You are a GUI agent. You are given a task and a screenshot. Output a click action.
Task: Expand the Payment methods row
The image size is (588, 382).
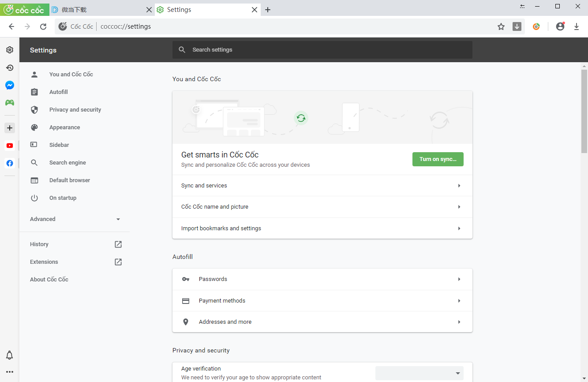click(322, 301)
